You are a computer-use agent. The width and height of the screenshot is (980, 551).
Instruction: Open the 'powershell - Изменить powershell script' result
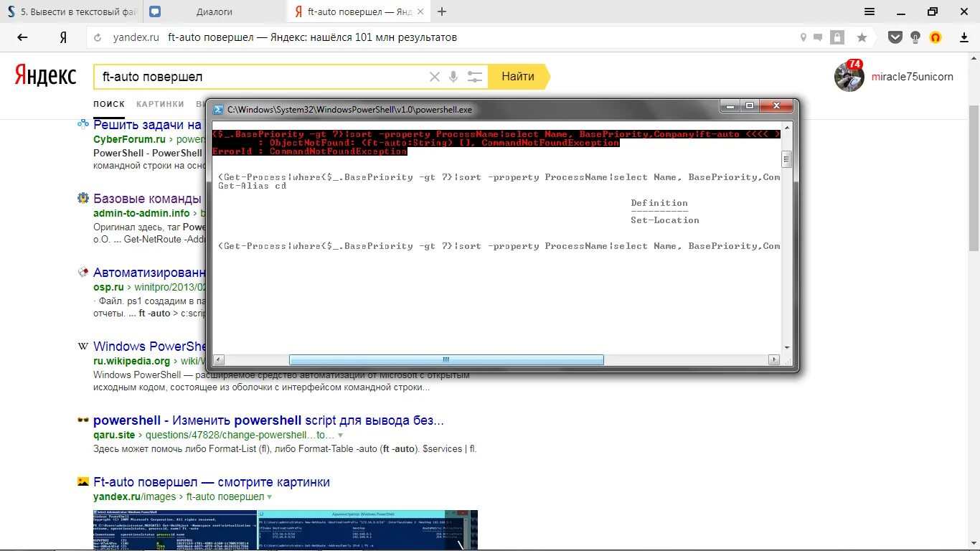pyautogui.click(x=268, y=420)
